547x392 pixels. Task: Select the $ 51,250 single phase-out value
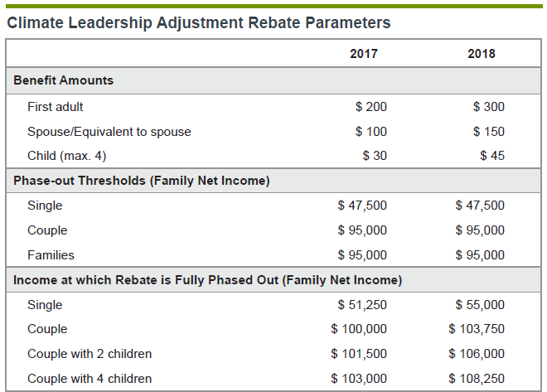click(x=362, y=305)
